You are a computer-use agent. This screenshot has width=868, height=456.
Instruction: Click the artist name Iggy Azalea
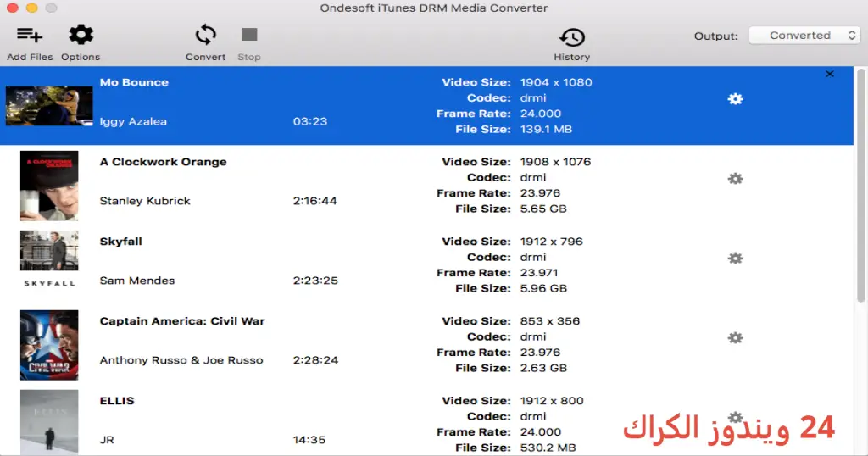133,122
